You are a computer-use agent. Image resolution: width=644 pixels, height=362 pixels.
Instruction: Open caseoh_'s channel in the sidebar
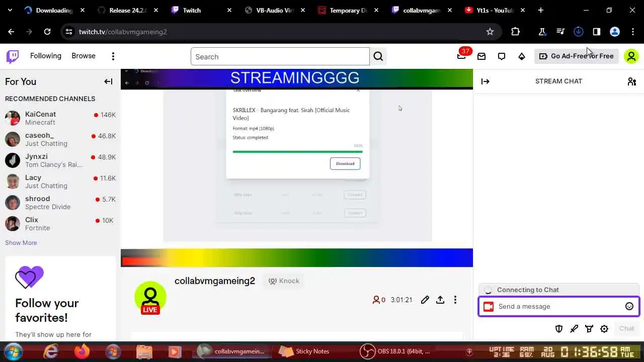point(60,139)
